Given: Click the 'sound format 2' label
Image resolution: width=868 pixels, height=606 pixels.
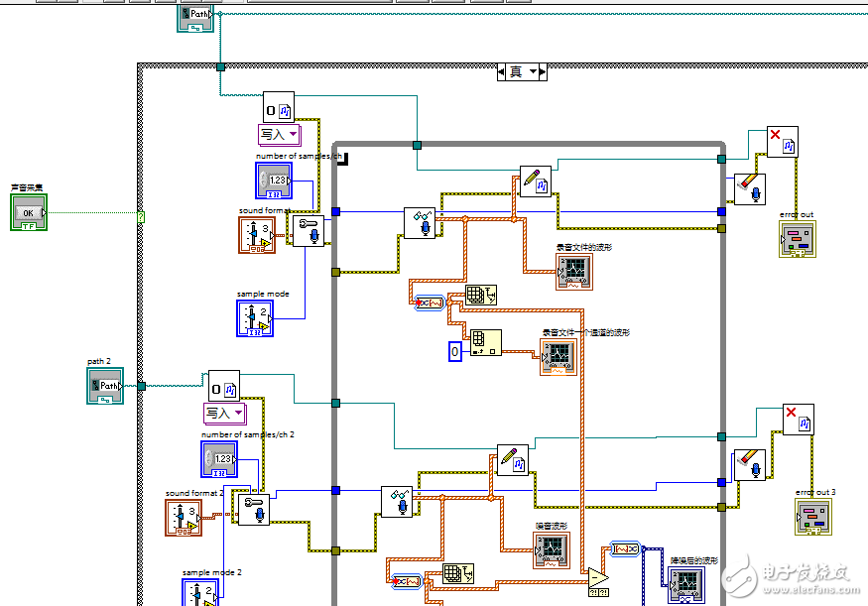Looking at the screenshot, I should click(x=194, y=493).
